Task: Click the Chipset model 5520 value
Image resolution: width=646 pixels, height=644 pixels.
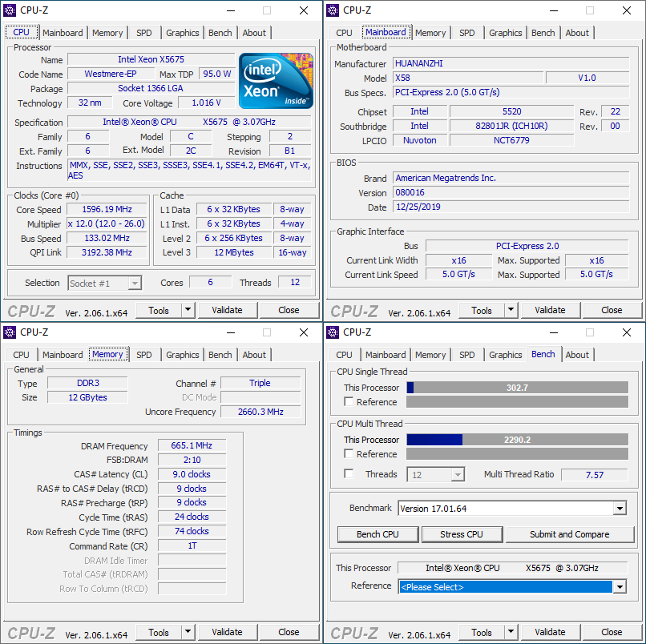Action: click(x=511, y=111)
